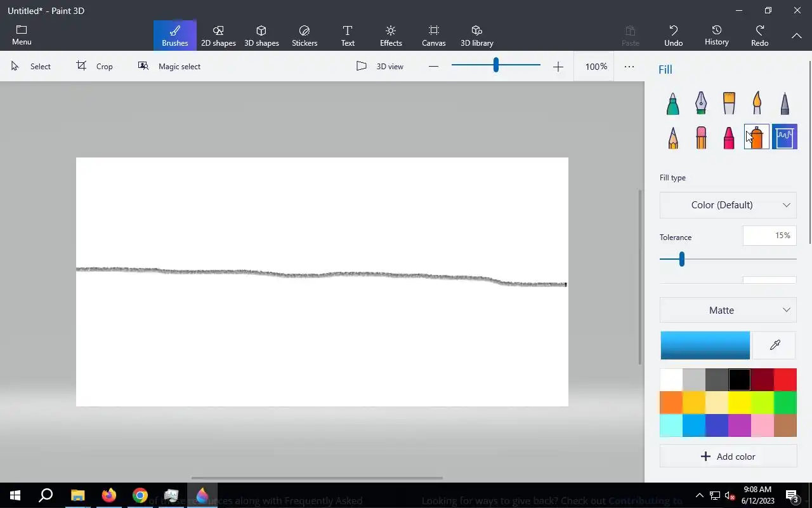
Task: Click the Add color button
Action: pyautogui.click(x=728, y=457)
